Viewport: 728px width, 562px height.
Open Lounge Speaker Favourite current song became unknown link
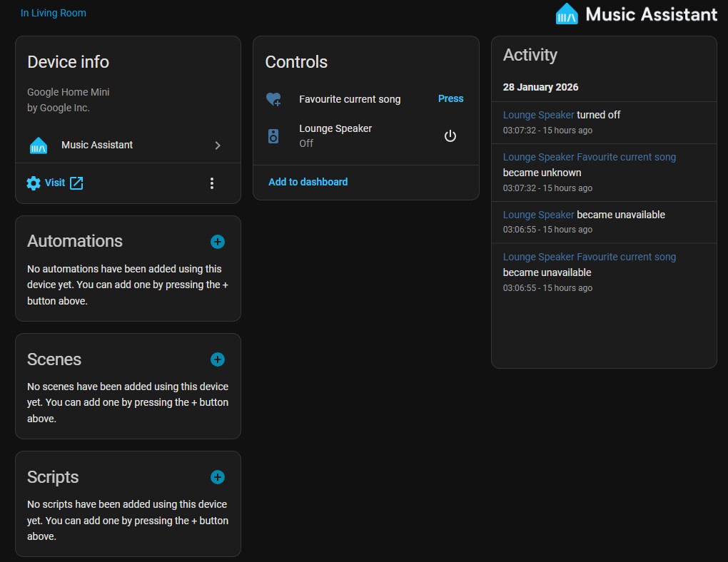[x=589, y=157]
